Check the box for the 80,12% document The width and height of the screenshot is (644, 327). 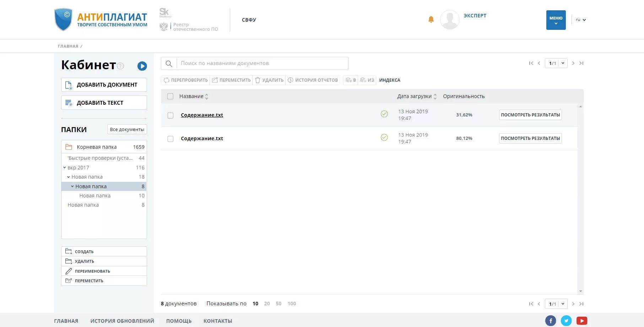tap(171, 139)
